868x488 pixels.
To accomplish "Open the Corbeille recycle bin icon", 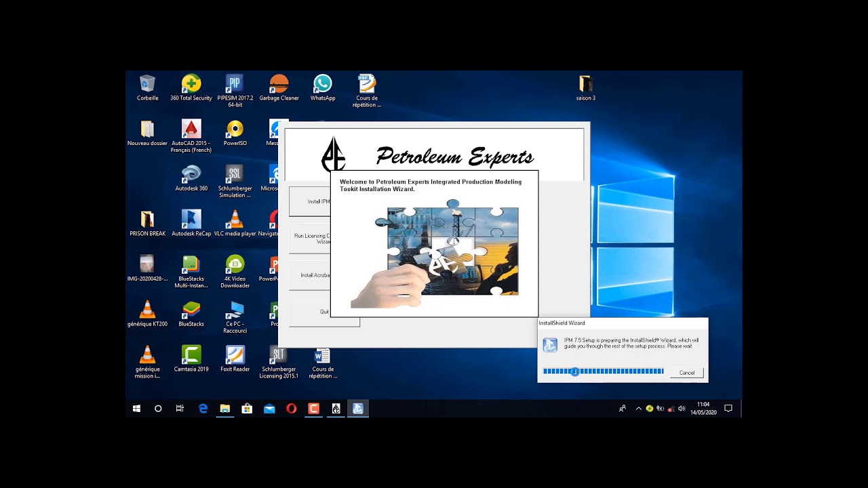I will coord(147,88).
